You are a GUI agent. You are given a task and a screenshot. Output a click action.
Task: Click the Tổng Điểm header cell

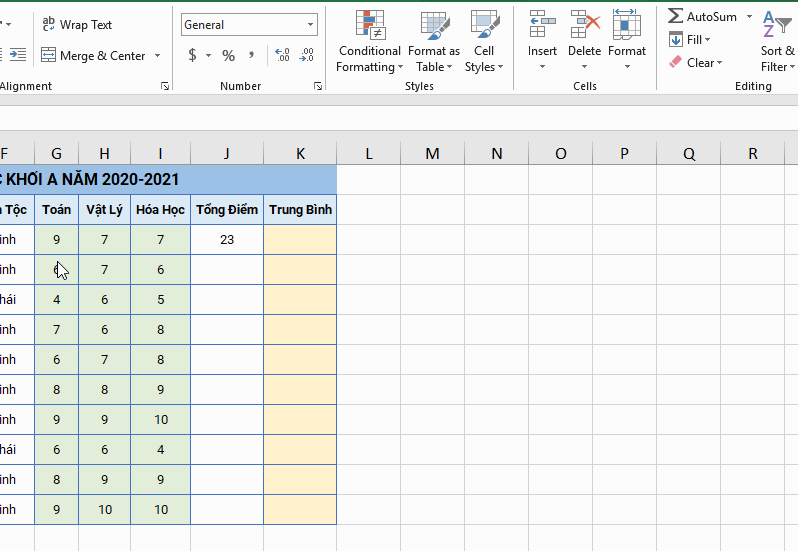(227, 210)
